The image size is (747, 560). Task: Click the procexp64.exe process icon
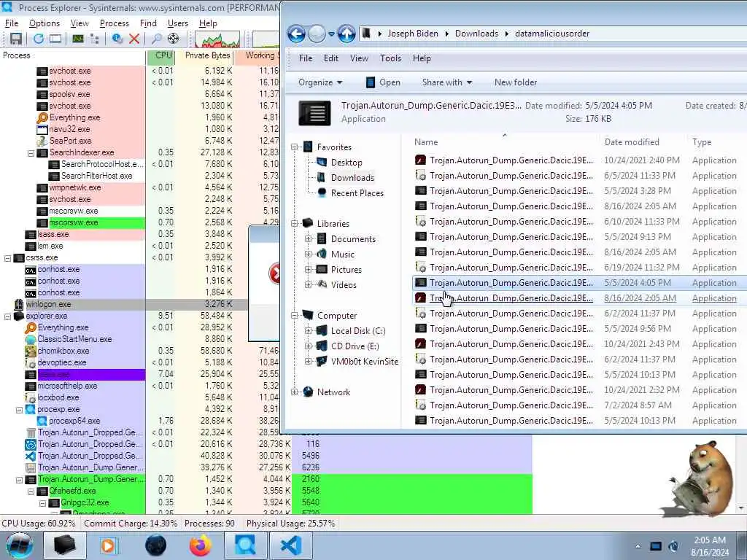coord(42,421)
